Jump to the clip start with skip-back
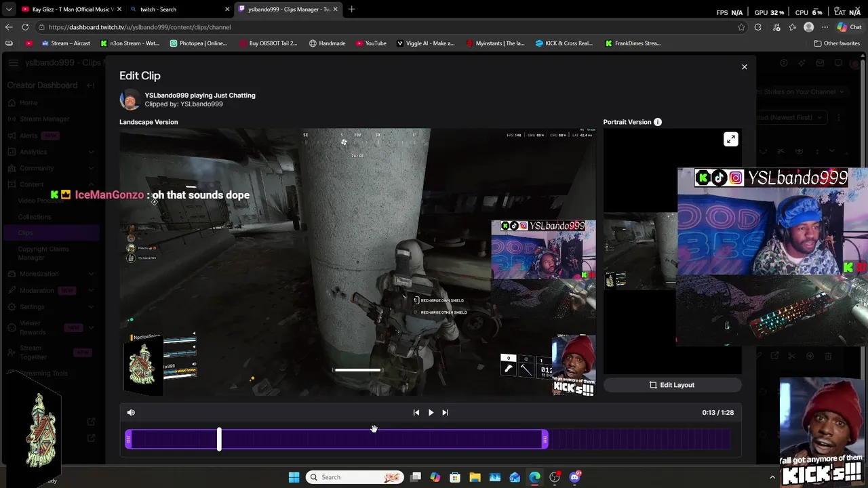 click(416, 412)
